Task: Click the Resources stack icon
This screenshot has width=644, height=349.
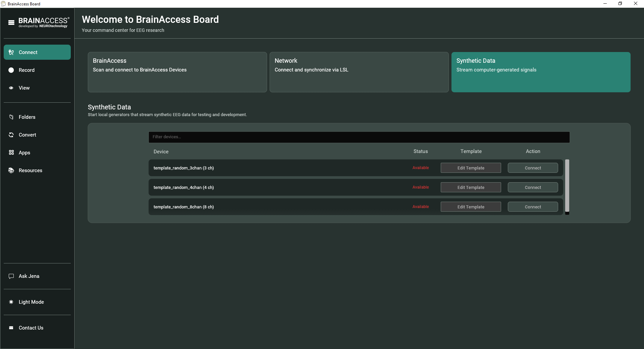Action: point(11,170)
